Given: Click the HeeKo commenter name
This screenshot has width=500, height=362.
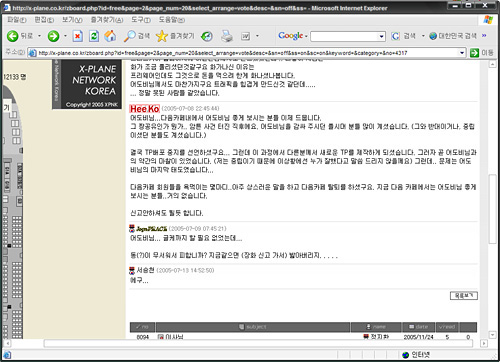Looking at the screenshot, I should (144, 109).
